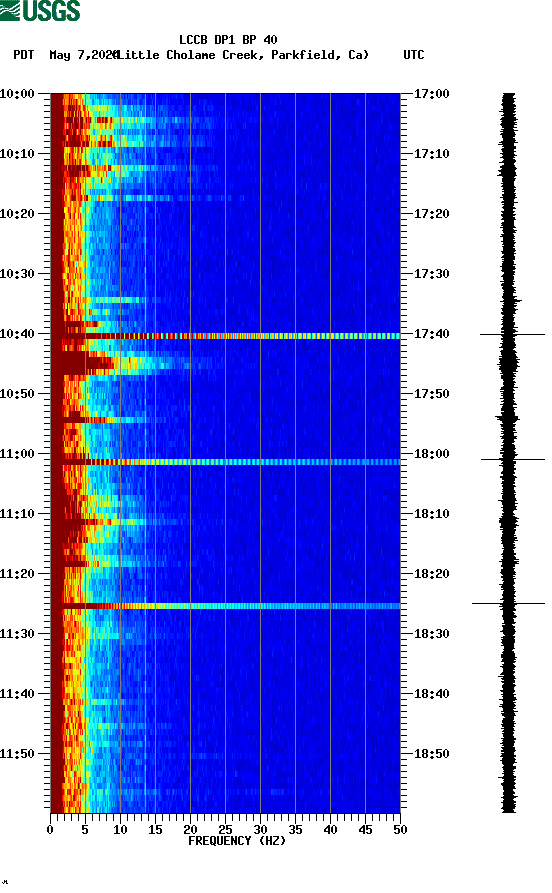Click the '11:30' PDT time label

(x=17, y=634)
